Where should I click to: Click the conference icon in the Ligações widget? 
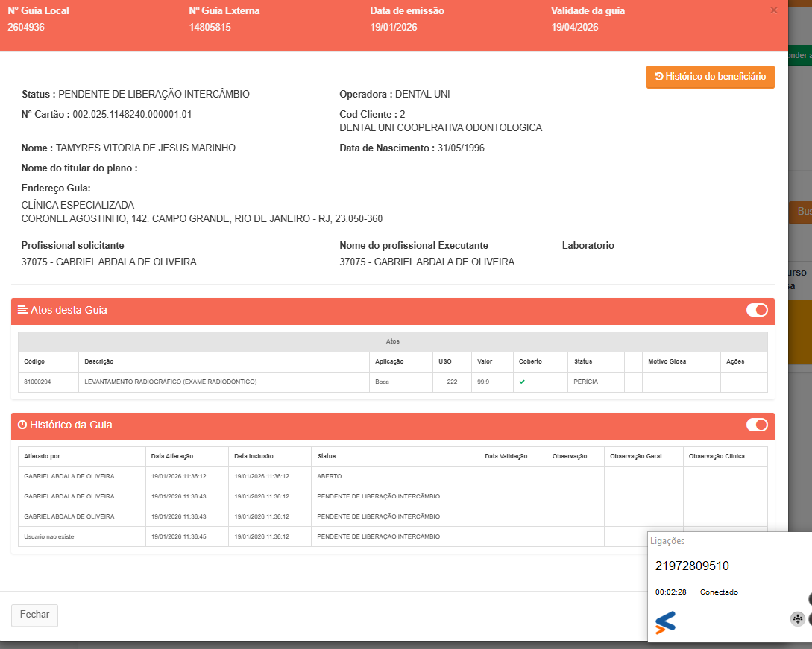pyautogui.click(x=797, y=618)
